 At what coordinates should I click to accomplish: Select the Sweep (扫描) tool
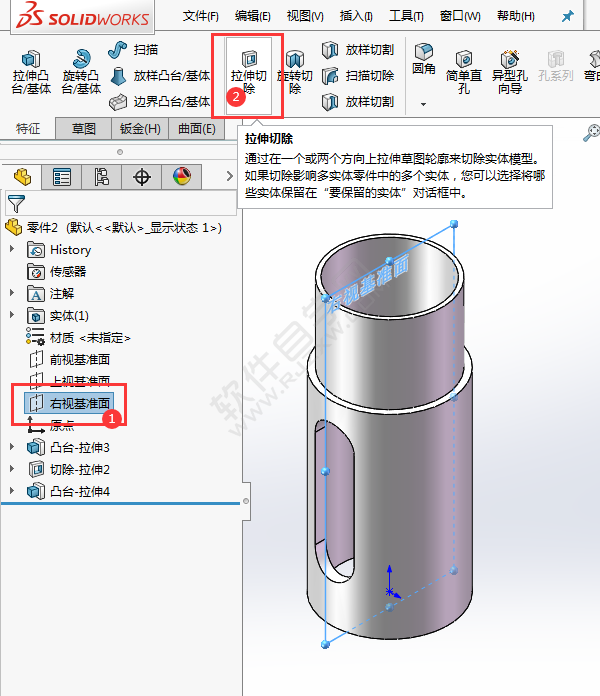pyautogui.click(x=133, y=50)
